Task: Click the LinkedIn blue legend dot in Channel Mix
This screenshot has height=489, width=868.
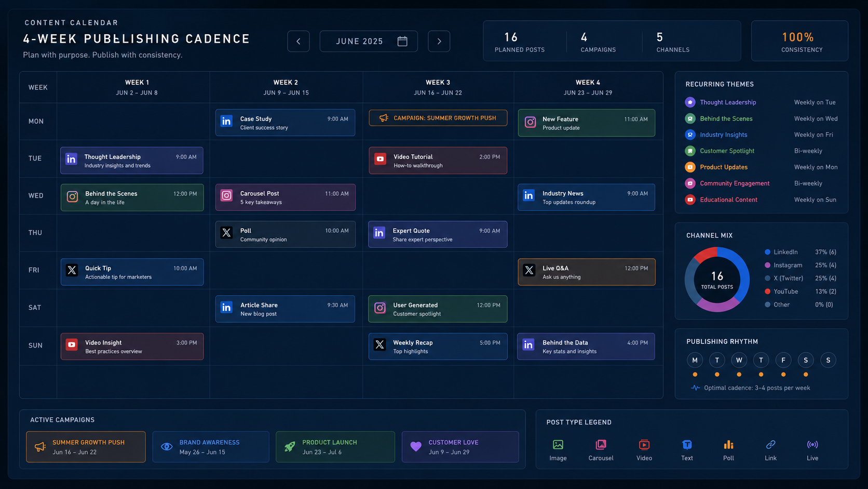Action: tap(767, 252)
